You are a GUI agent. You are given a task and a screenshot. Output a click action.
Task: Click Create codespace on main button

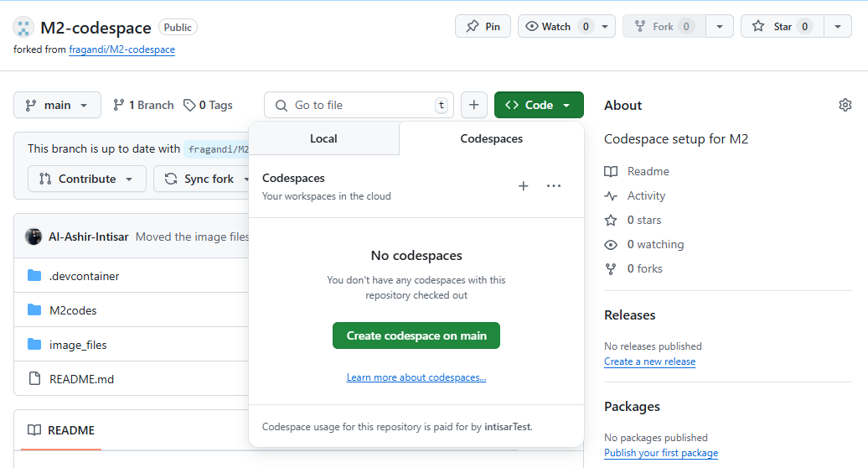click(416, 335)
